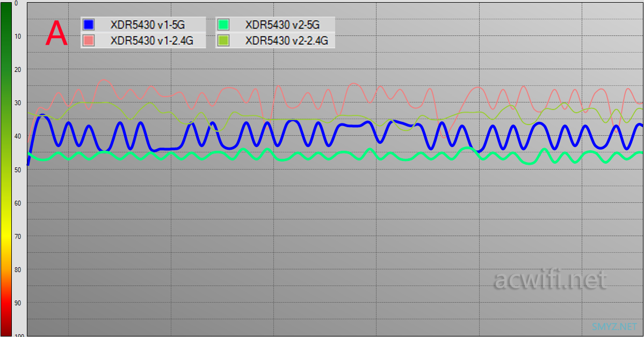Select the 'XDR5430 v1-5G' legend label
This screenshot has width=644, height=337.
[148, 25]
